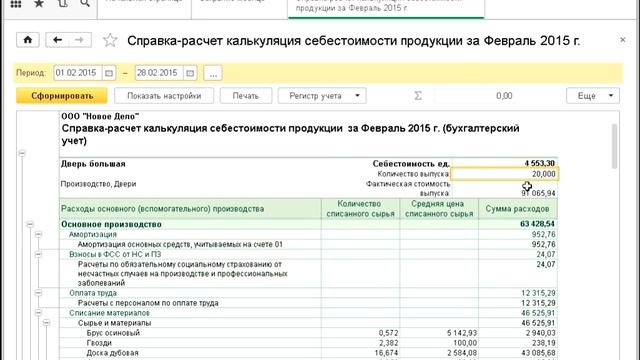
Task: Collapse Взносы в ФСС от НС и ПЗ group
Action: [x=38, y=254]
